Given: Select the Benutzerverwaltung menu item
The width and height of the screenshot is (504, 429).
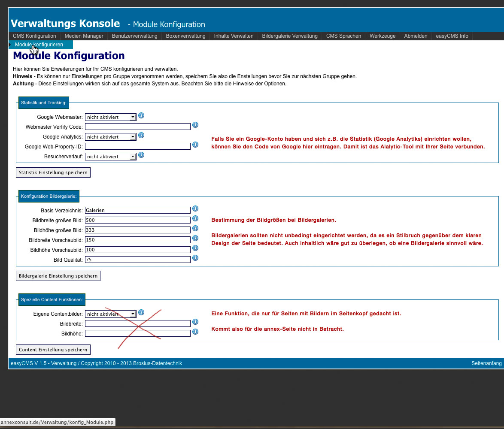Looking at the screenshot, I should point(134,36).
